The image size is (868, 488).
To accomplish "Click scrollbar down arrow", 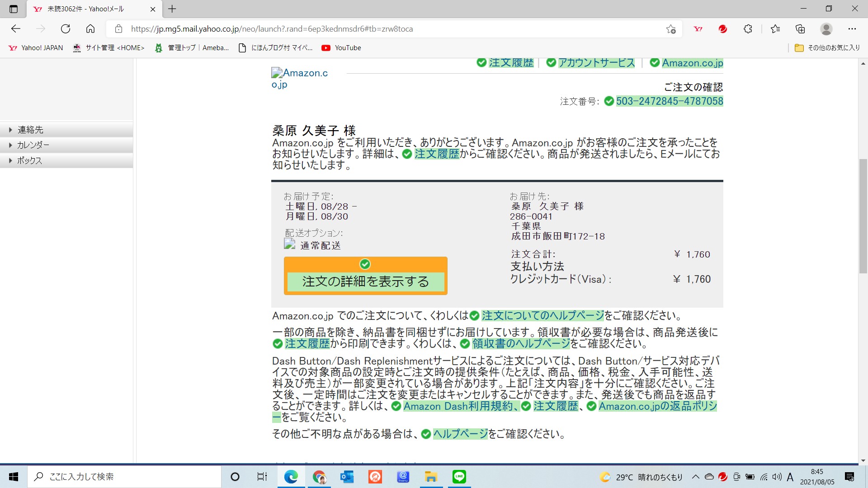I will [863, 460].
